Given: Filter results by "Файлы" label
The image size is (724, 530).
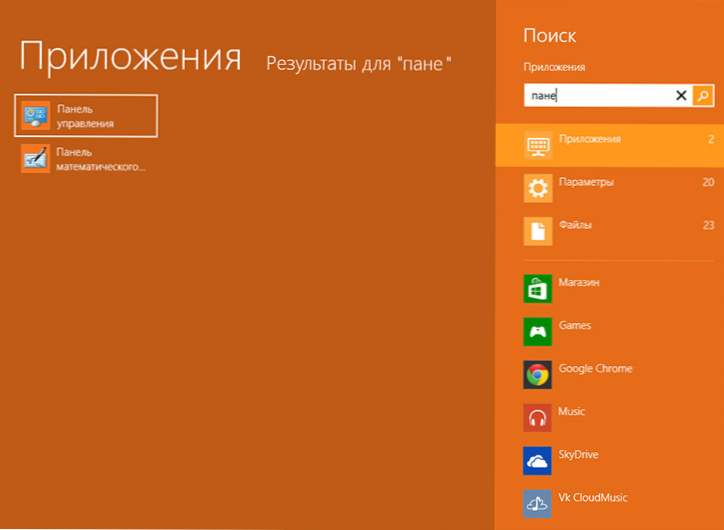Looking at the screenshot, I should pos(575,225).
